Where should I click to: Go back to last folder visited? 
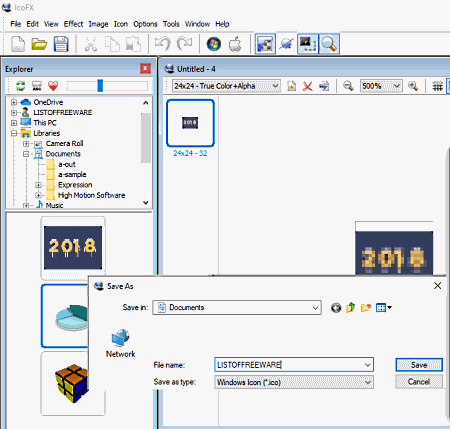[336, 308]
